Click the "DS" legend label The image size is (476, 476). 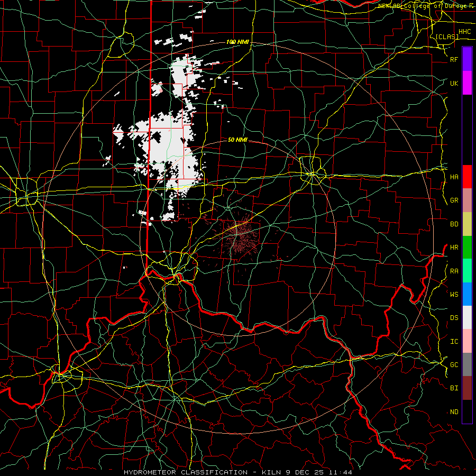coord(454,318)
